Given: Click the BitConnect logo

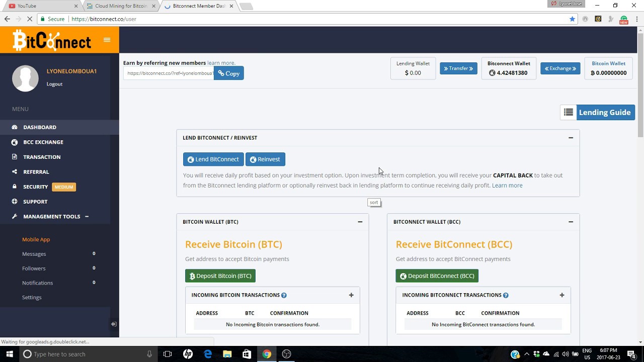Looking at the screenshot, I should [52, 40].
